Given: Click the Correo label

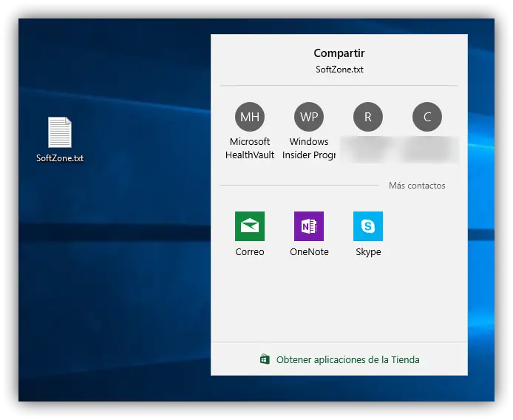Looking at the screenshot, I should coord(250,251).
